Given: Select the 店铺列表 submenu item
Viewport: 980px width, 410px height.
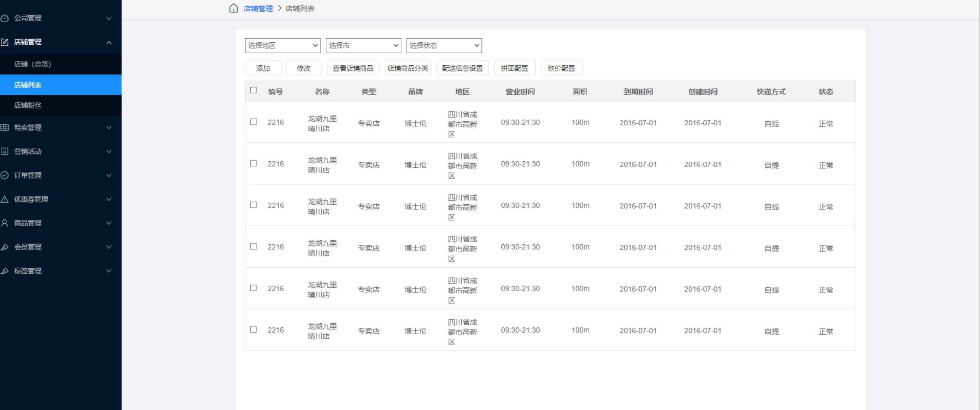Looking at the screenshot, I should tap(61, 85).
